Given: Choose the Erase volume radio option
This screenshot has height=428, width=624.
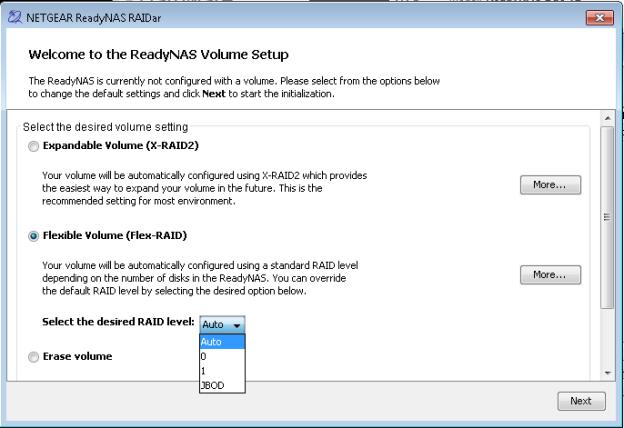Looking at the screenshot, I should pyautogui.click(x=33, y=357).
